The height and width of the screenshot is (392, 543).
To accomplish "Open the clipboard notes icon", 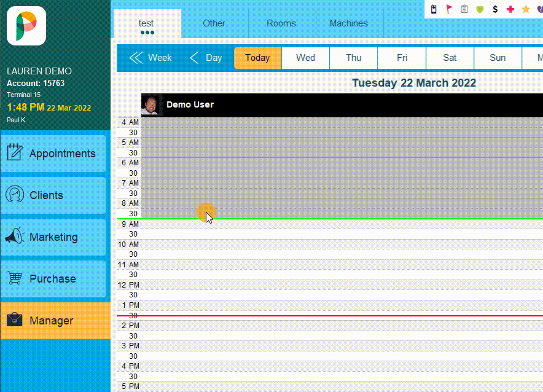I will coord(464,9).
